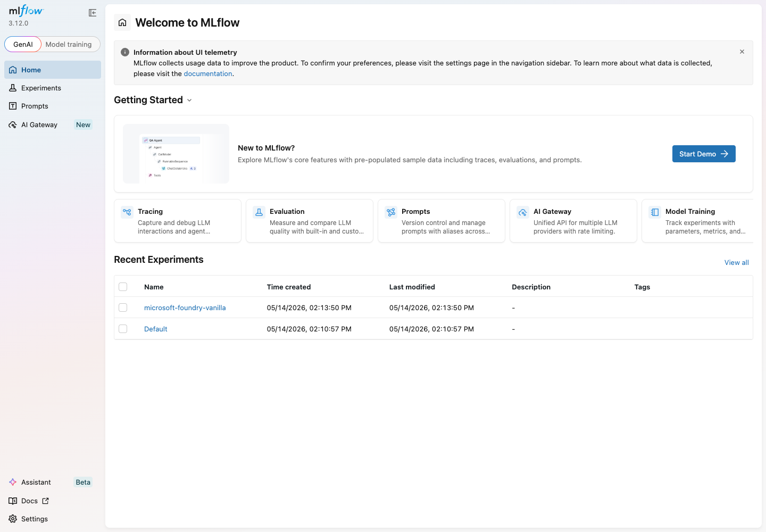
Task: Open Settings in sidebar
Action: [53, 519]
